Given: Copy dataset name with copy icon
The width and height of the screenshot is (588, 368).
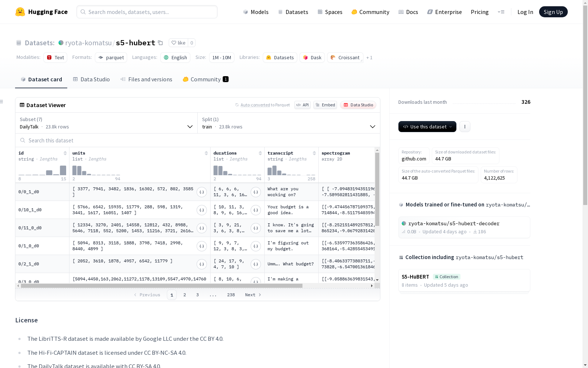Looking at the screenshot, I should 160,43.
